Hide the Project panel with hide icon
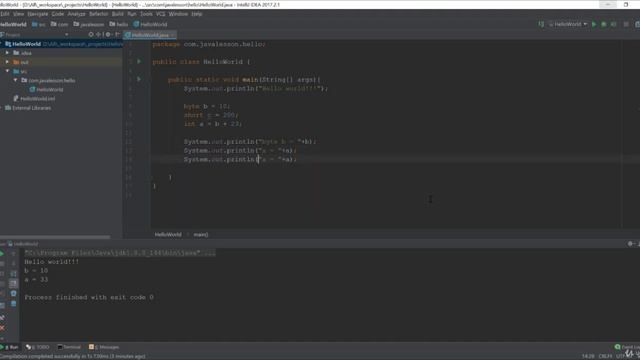640x360 pixels. tap(118, 35)
